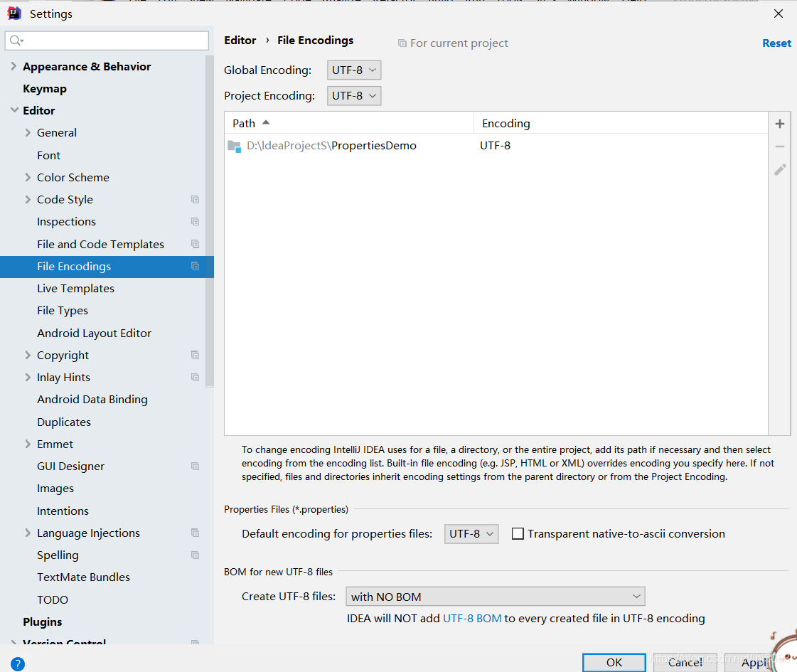Image resolution: width=797 pixels, height=672 pixels.
Task: Click Editor in the breadcrumb
Action: [x=240, y=40]
